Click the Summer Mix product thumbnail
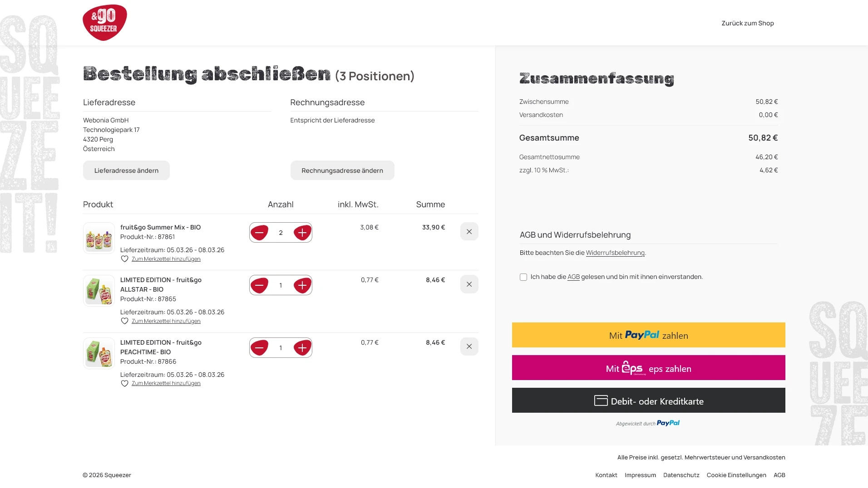The image size is (868, 488). [99, 238]
